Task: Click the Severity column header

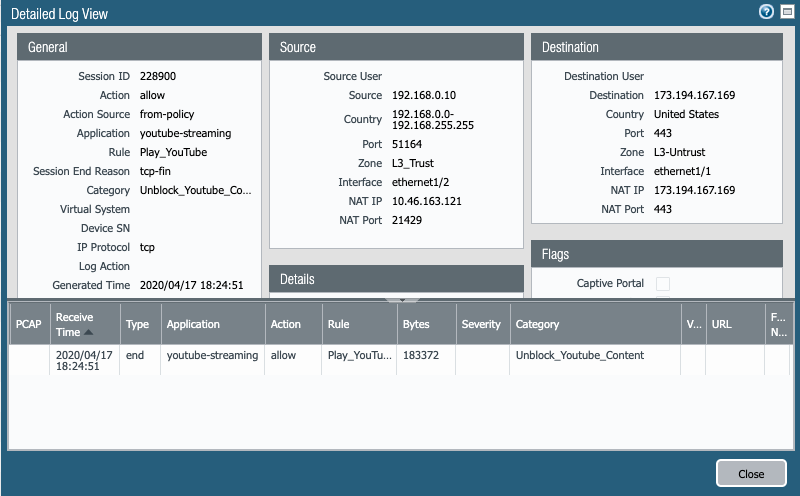Action: point(480,324)
